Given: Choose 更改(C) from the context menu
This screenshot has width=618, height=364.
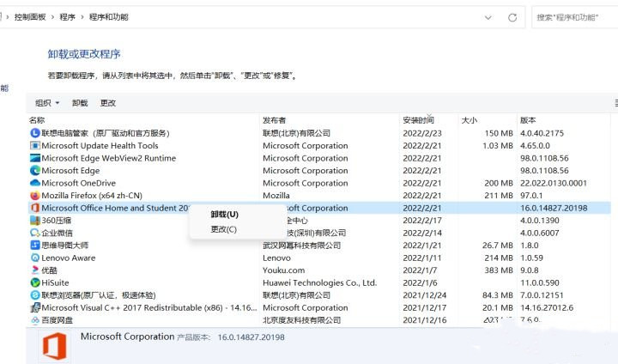Looking at the screenshot, I should [223, 229].
